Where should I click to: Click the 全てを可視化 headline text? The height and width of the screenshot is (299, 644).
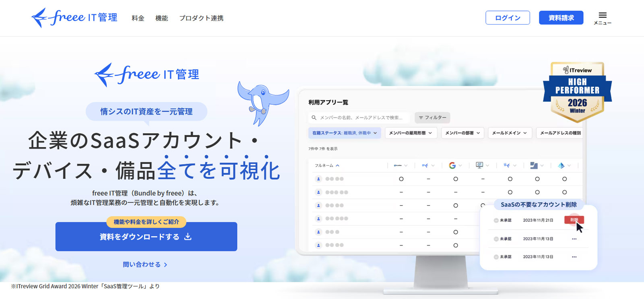click(219, 170)
